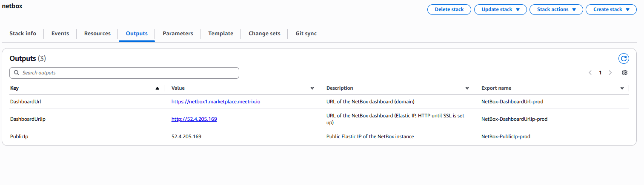The image size is (644, 185).
Task: Refresh the outputs list with the circular arrow icon
Action: pos(624,59)
